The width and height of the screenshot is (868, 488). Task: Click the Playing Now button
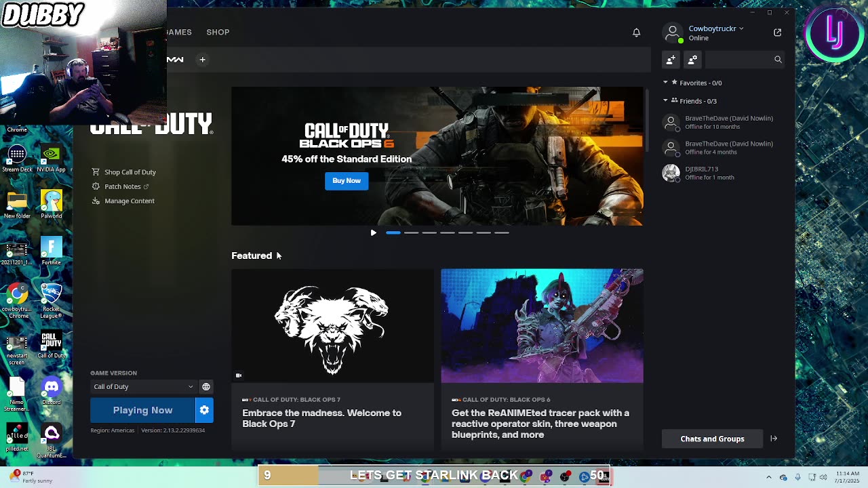[143, 410]
